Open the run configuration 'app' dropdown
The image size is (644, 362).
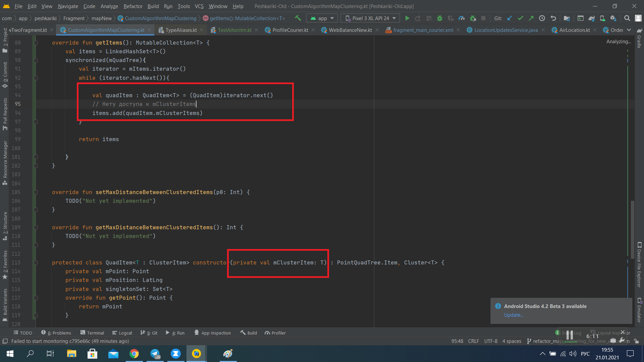tap(322, 18)
